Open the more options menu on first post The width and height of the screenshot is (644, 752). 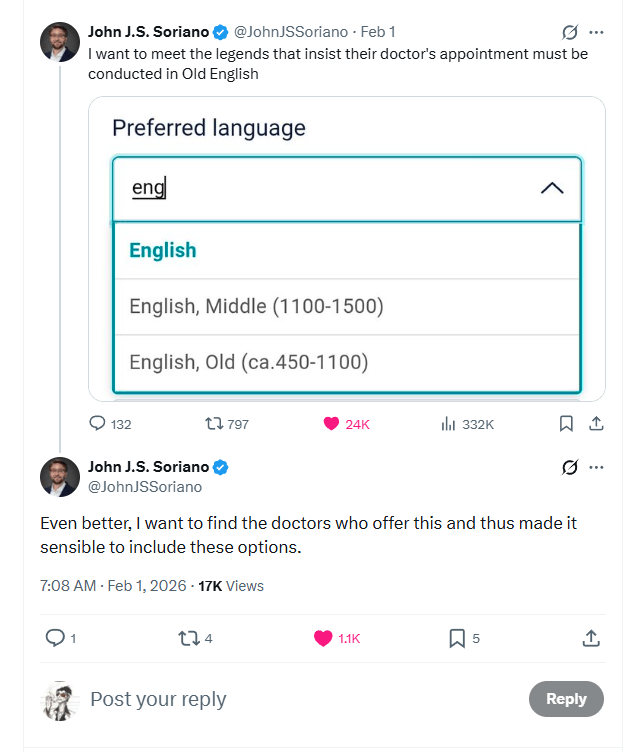[x=597, y=31]
